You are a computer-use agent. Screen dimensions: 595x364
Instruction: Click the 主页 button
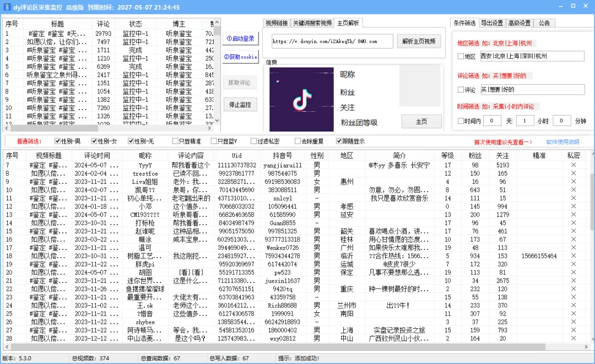tap(421, 122)
